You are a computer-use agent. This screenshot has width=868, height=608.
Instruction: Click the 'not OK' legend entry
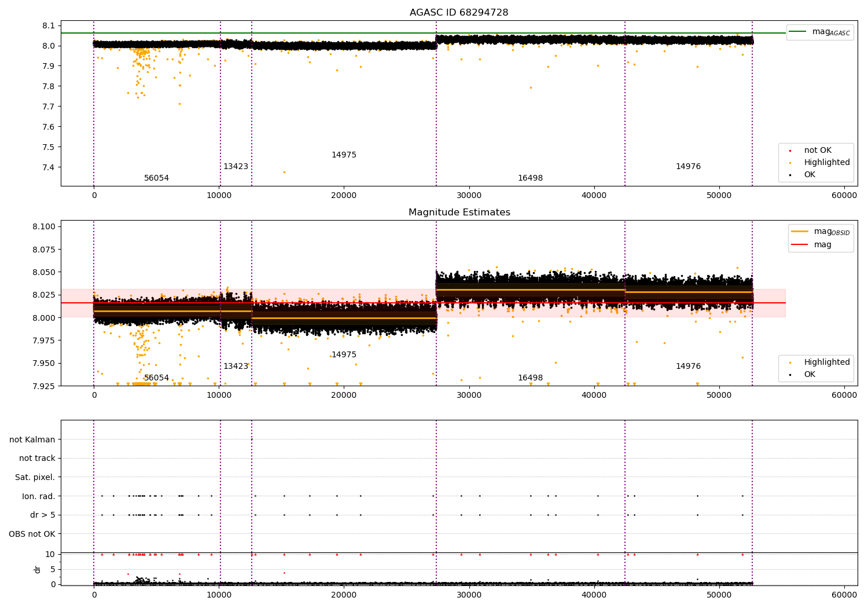click(817, 151)
